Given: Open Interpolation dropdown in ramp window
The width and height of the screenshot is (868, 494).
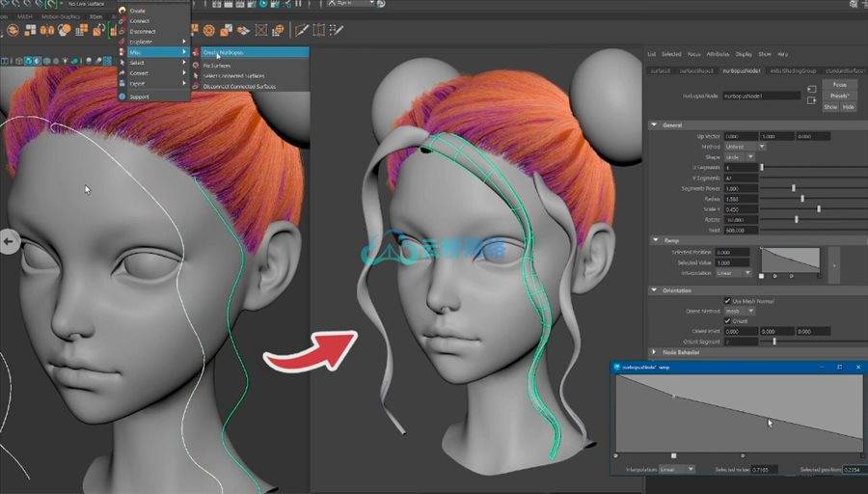Looking at the screenshot, I should (676, 469).
